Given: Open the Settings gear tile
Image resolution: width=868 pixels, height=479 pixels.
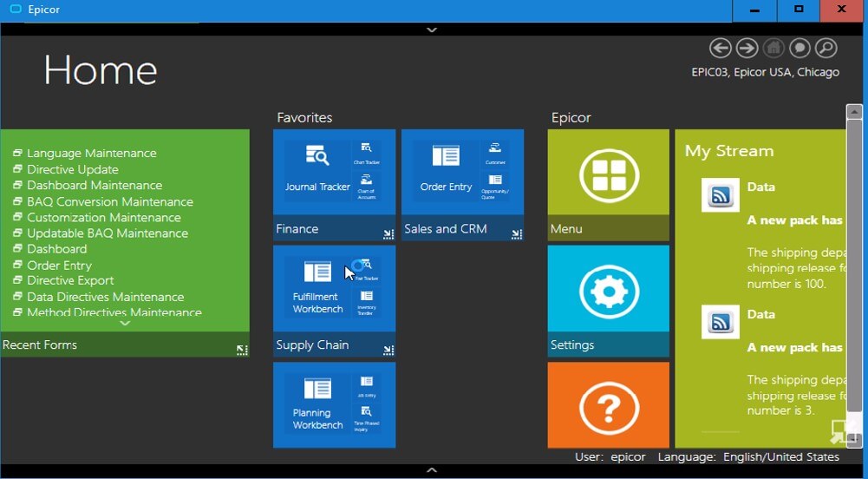Looking at the screenshot, I should pyautogui.click(x=609, y=301).
